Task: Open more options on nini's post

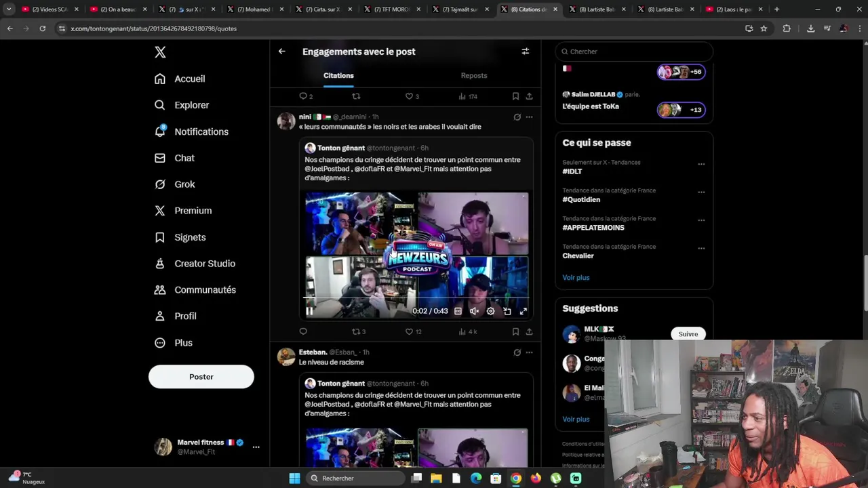Action: [x=529, y=117]
